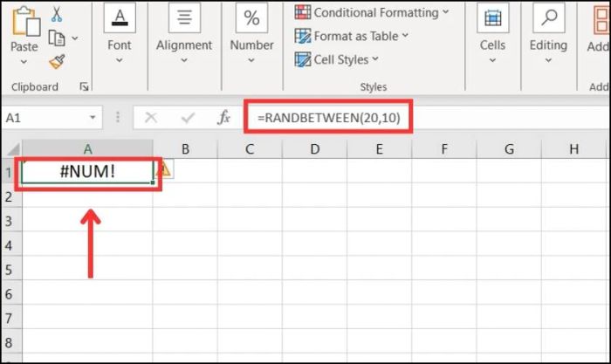Expand the Alignment group chevron
611x364 pixels.
click(x=184, y=60)
